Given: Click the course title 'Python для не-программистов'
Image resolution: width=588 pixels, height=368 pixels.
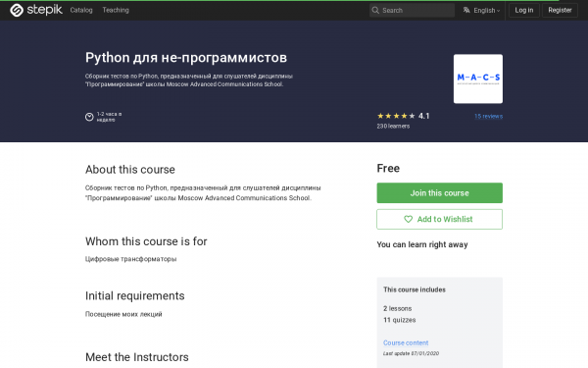Looking at the screenshot, I should pyautogui.click(x=186, y=58).
